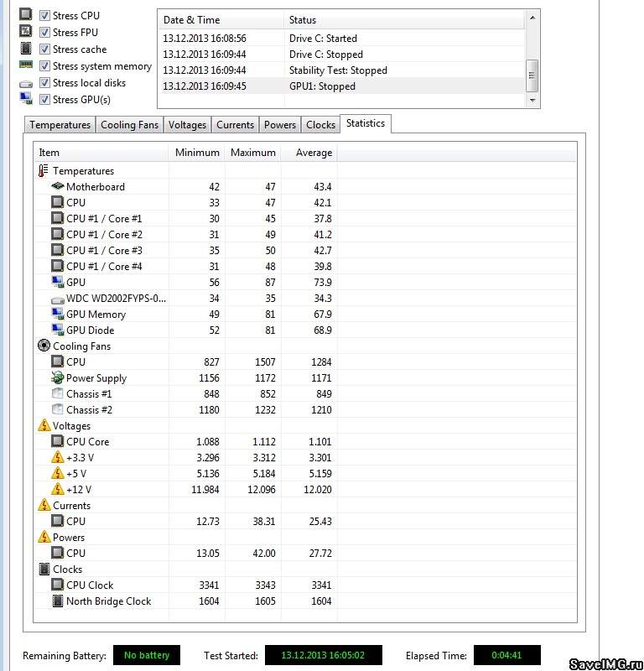Click the Test Started time field
The height and width of the screenshot is (671, 644).
(x=323, y=655)
